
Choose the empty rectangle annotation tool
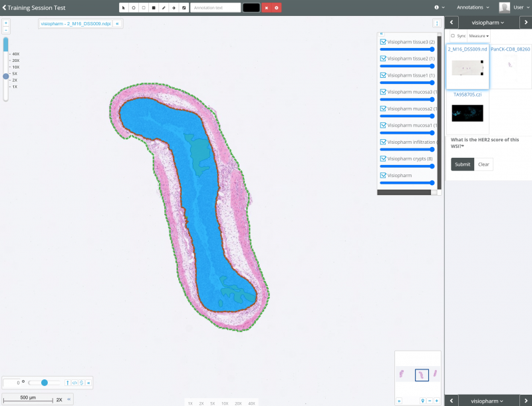(x=144, y=7)
